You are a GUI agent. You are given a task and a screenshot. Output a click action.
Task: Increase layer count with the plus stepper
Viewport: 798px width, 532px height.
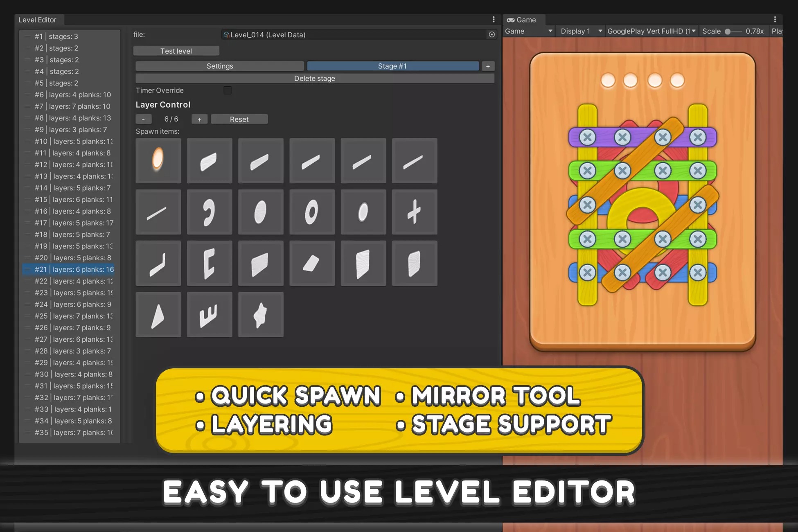[x=199, y=119]
